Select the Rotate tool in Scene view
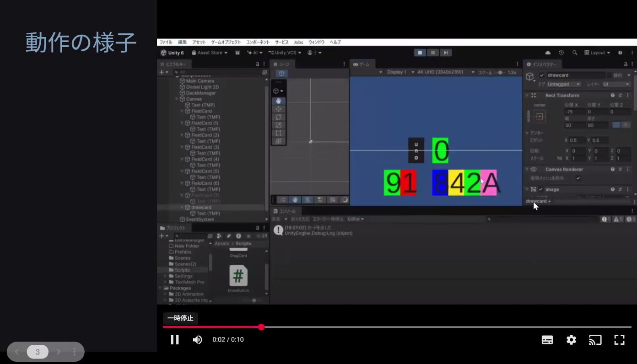 click(279, 117)
